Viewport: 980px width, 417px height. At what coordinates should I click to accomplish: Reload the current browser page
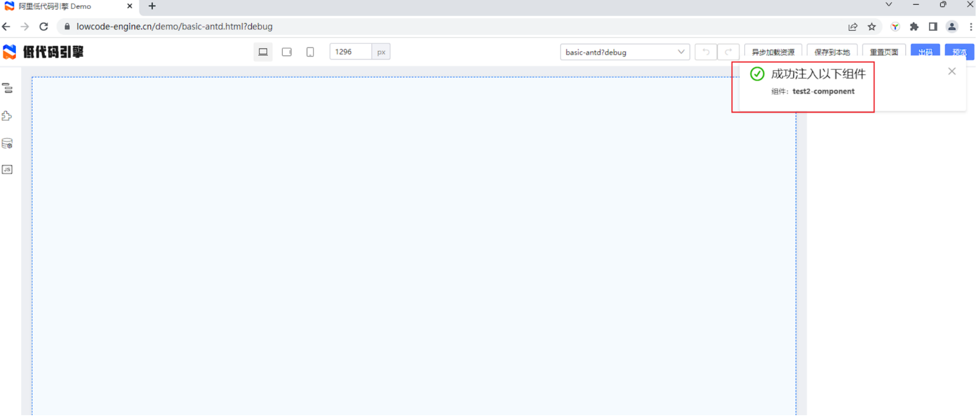point(43,27)
